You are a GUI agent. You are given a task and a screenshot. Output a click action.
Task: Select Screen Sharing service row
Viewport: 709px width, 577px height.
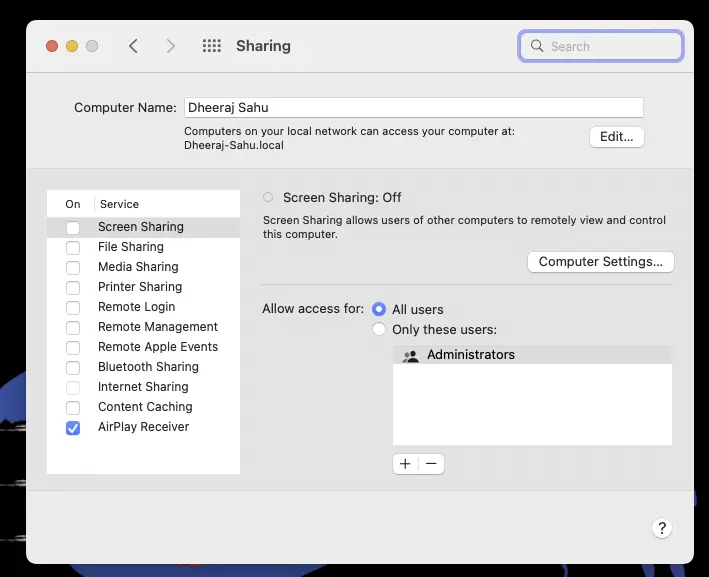143,227
